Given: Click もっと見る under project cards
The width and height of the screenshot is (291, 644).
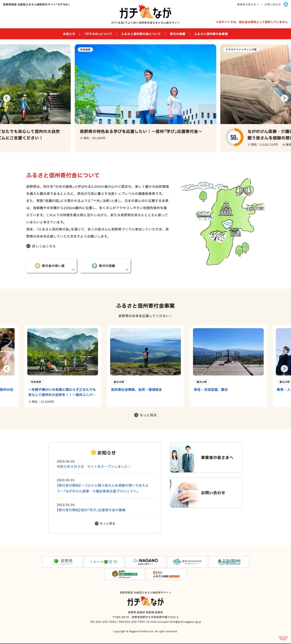Looking at the screenshot, I should click(148, 415).
